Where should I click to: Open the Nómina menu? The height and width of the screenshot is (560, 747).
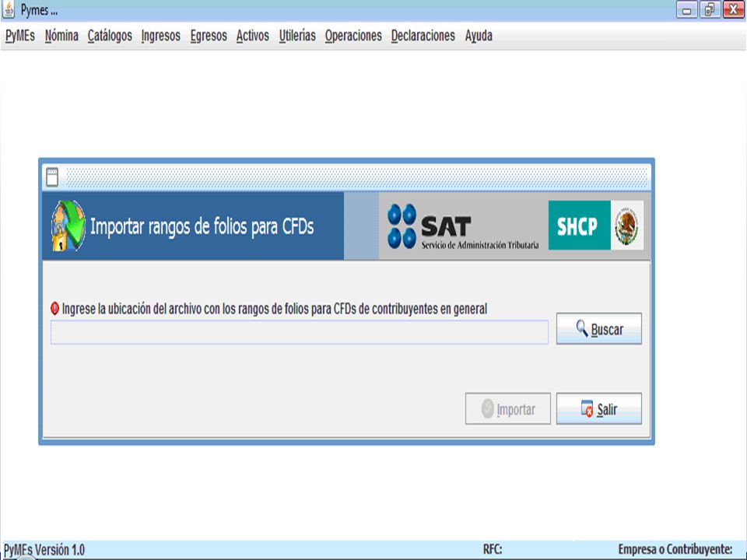tap(61, 36)
